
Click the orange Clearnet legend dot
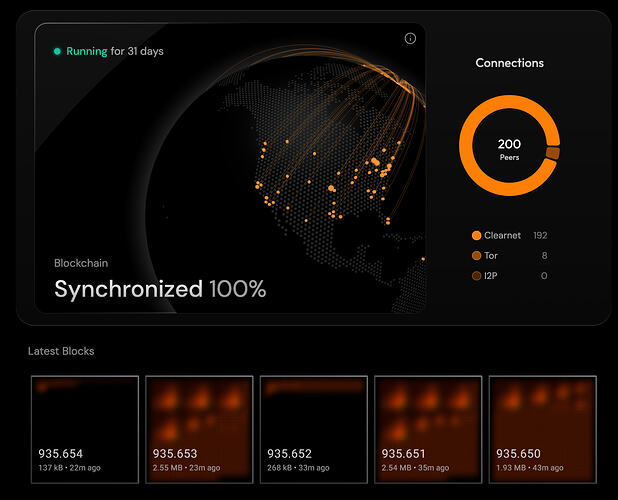coord(476,236)
